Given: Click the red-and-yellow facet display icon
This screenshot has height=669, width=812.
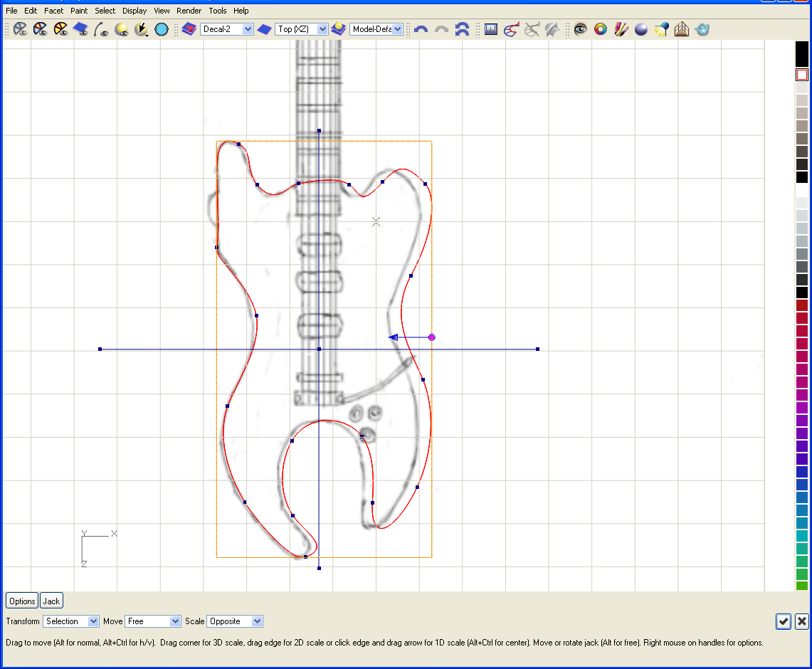Looking at the screenshot, I should (x=40, y=29).
